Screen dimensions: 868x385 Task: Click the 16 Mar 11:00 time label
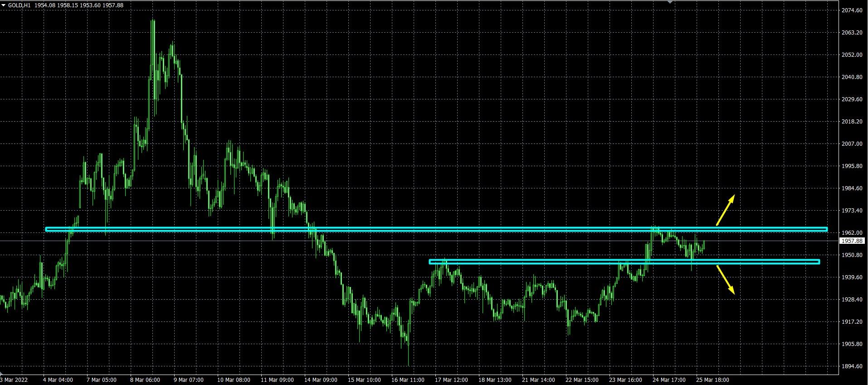click(407, 380)
